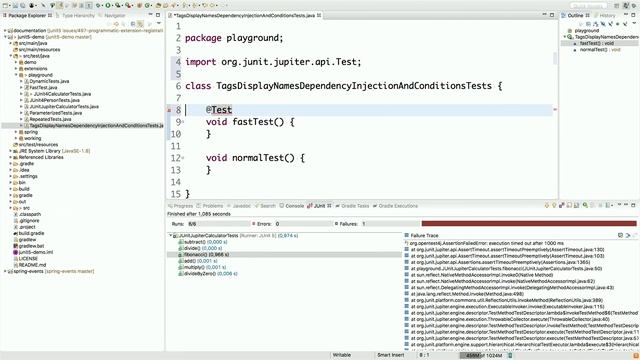The height and width of the screenshot is (360, 640).
Task: Toggle Link with Editor in Package Explorer
Action: coord(140,24)
